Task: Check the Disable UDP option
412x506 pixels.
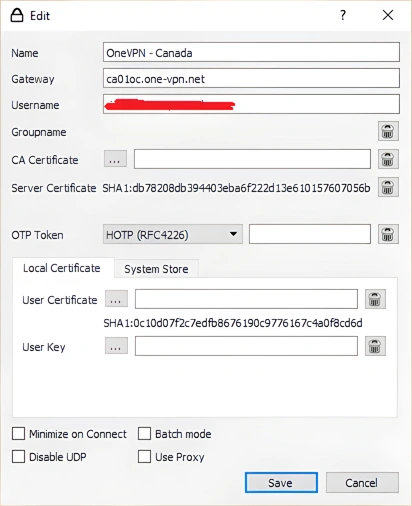Action: [x=18, y=456]
